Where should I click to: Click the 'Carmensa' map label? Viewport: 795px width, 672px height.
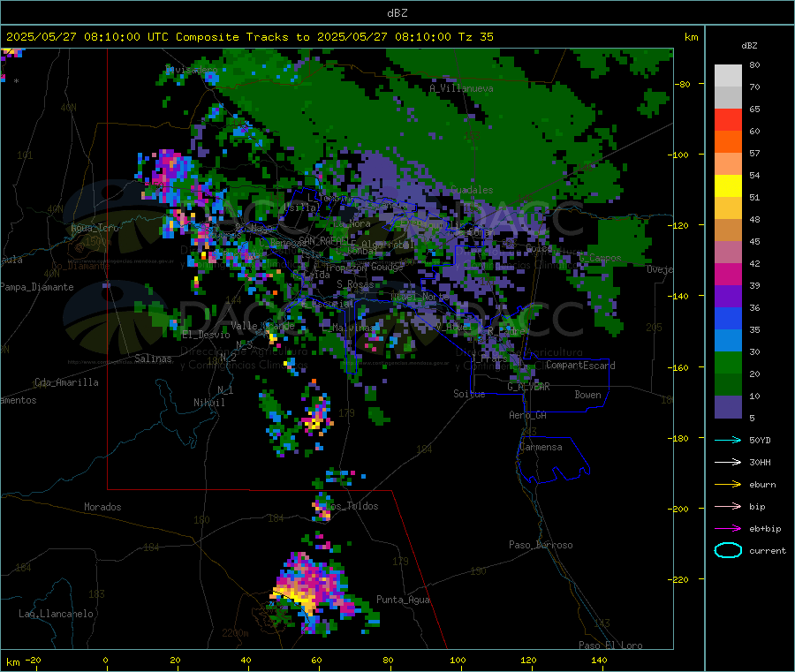pos(541,447)
